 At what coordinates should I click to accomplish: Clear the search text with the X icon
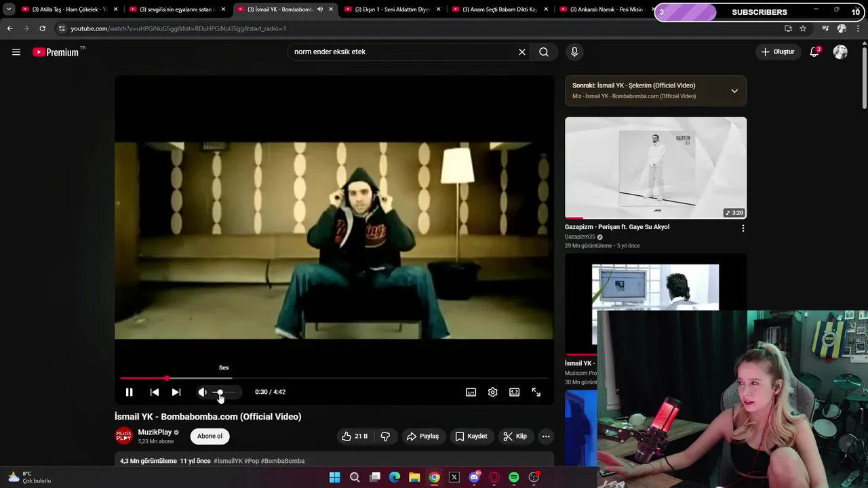pyautogui.click(x=522, y=52)
